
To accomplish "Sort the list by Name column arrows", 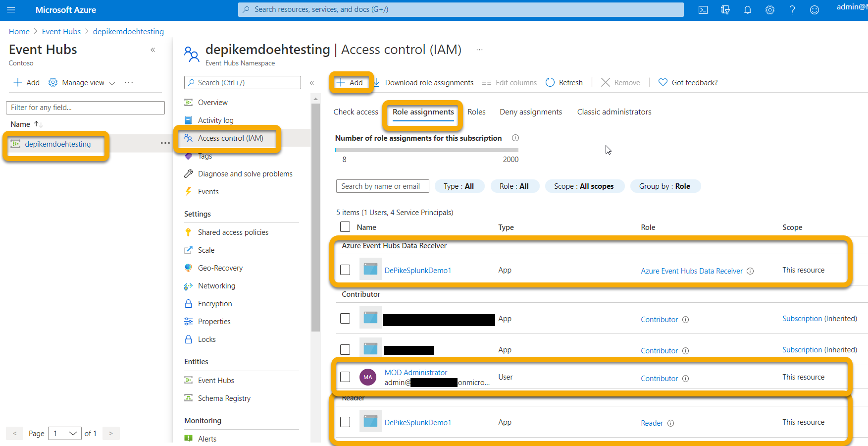I will pyautogui.click(x=39, y=124).
